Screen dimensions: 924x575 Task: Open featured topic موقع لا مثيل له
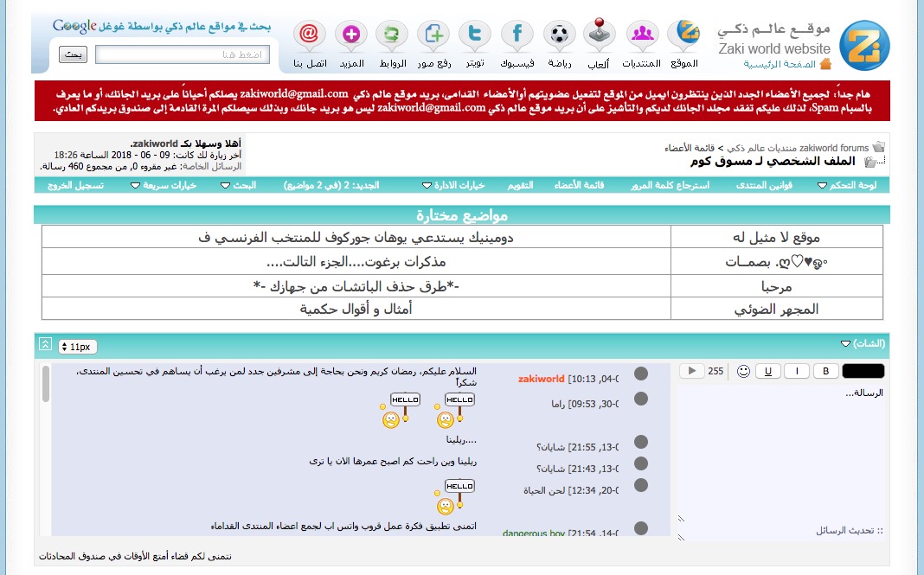click(x=776, y=238)
